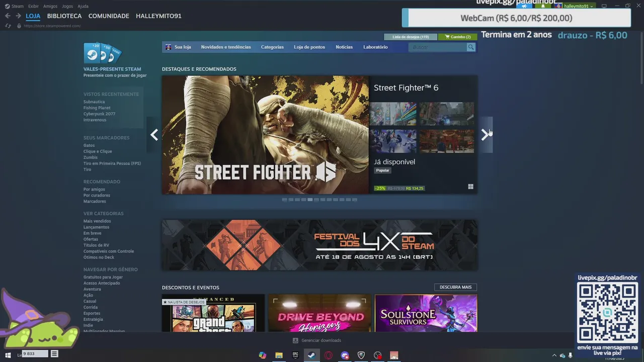Open the Steam menu
The height and width of the screenshot is (362, 644).
click(x=15, y=6)
